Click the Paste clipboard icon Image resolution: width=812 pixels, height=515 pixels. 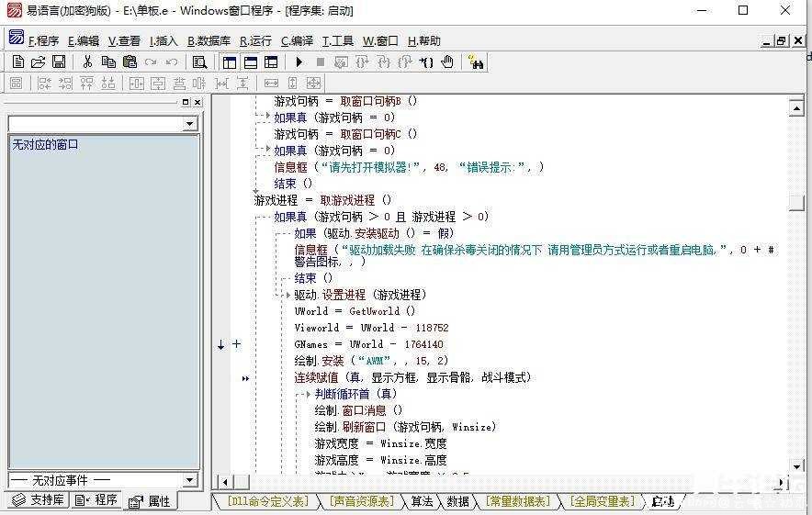tap(130, 62)
